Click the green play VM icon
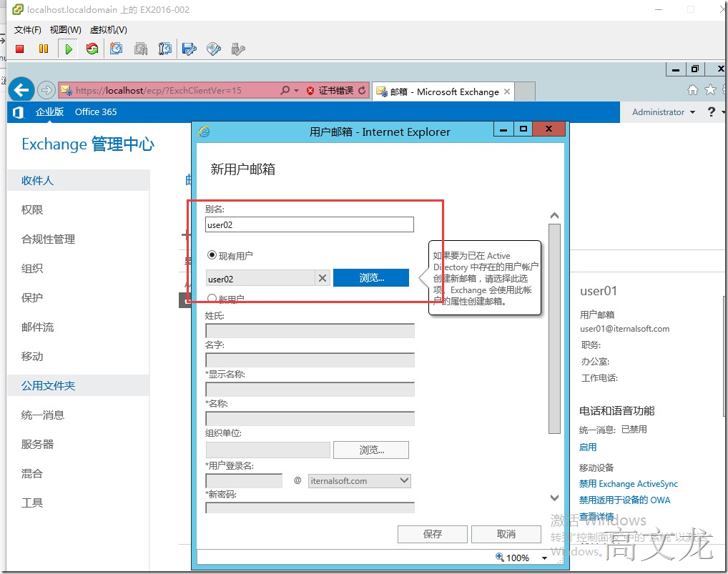 coord(68,49)
